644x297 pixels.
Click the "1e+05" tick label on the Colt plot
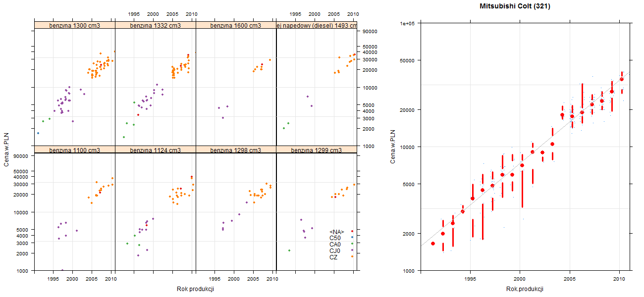pos(408,23)
